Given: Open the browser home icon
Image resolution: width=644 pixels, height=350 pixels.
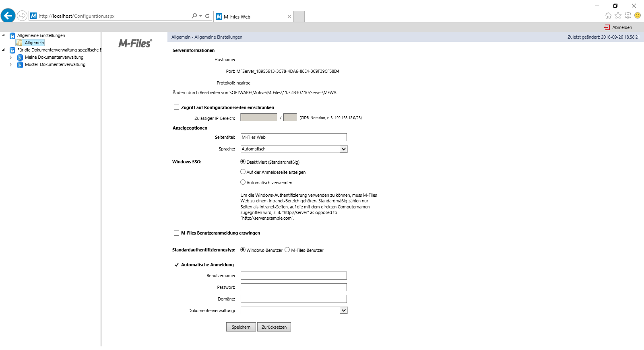Looking at the screenshot, I should coord(608,16).
